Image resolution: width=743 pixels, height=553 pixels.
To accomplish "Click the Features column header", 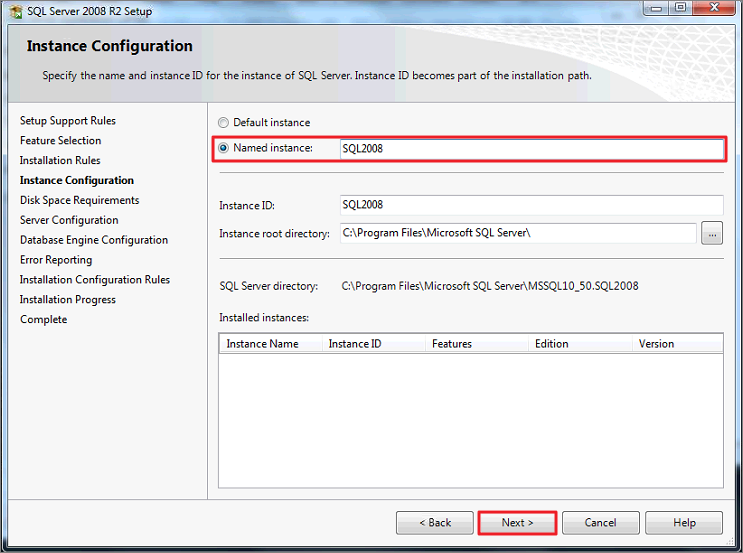I will 477,344.
